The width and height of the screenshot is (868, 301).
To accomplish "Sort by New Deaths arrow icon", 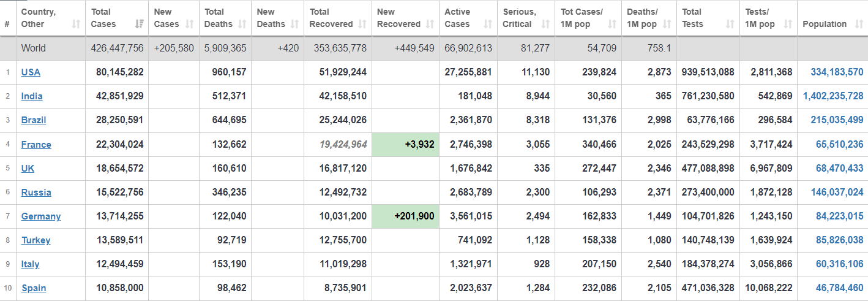I will [x=294, y=24].
